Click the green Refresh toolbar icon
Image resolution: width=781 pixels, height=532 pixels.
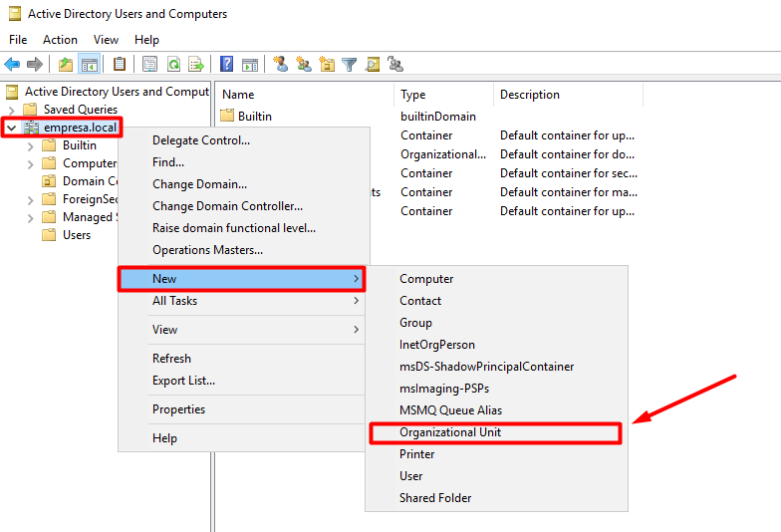(173, 64)
